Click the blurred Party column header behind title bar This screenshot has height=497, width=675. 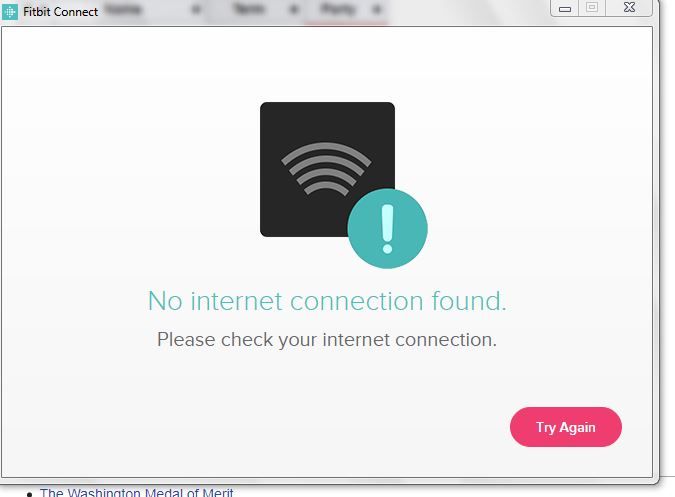coord(338,9)
